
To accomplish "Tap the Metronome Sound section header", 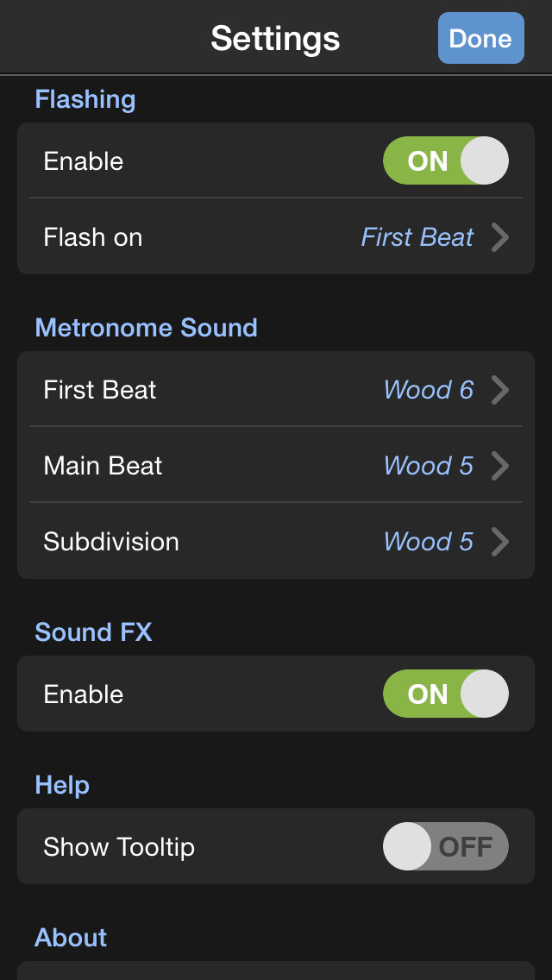I will (146, 328).
